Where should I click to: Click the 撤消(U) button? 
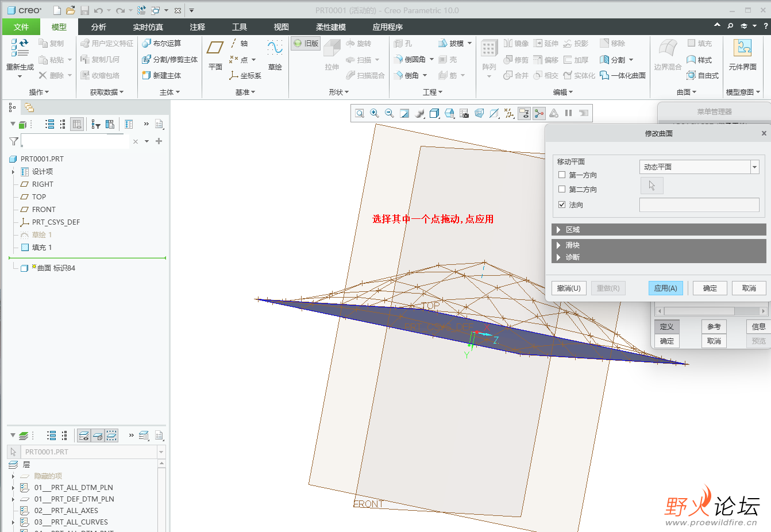coord(569,288)
